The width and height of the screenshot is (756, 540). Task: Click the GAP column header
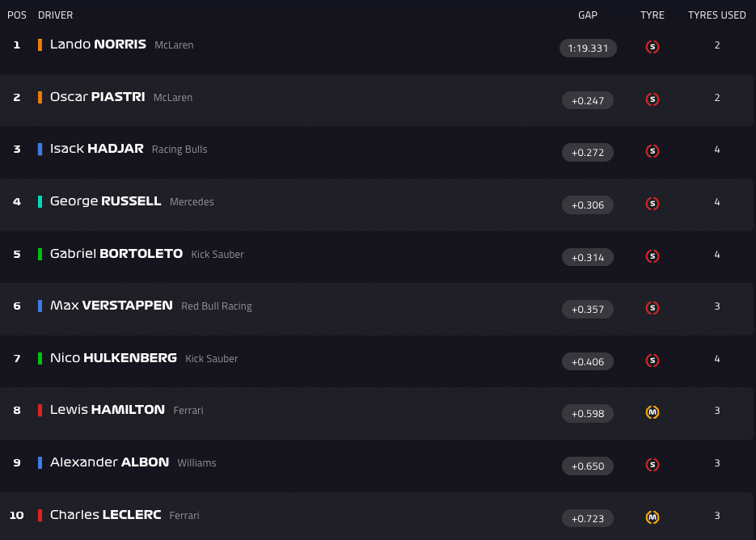point(588,15)
